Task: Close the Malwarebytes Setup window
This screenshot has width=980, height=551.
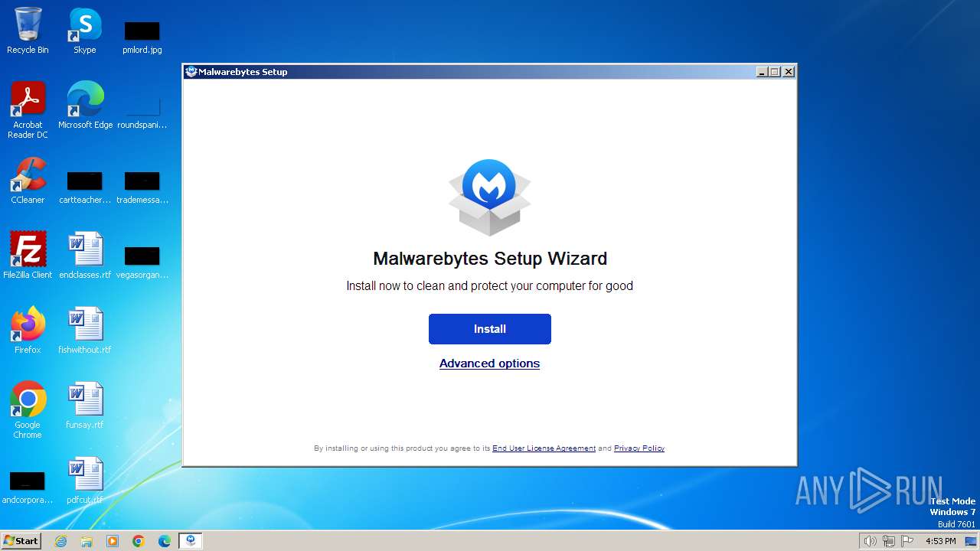Action: coord(789,72)
